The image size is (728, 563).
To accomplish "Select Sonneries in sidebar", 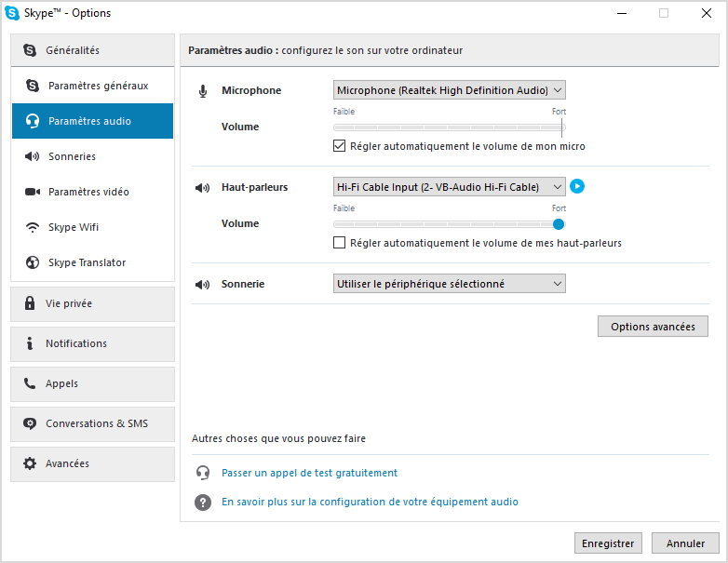I will [x=93, y=156].
